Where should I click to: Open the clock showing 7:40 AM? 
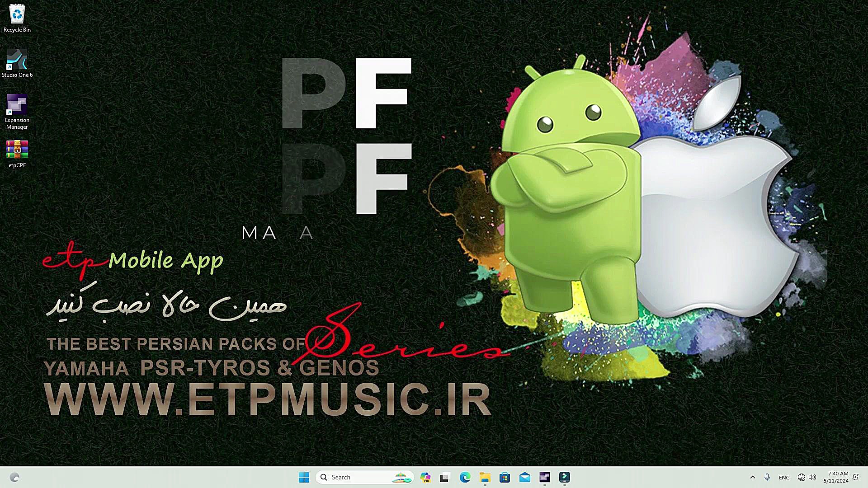click(836, 477)
